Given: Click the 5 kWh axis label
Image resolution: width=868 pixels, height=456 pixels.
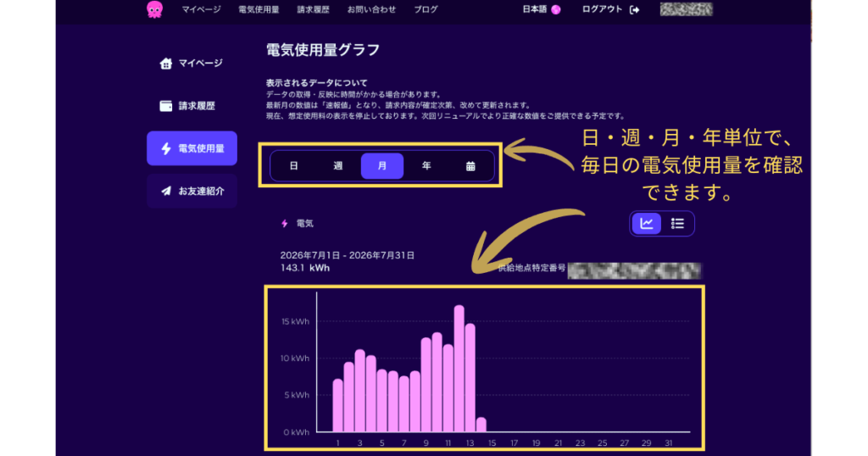Looking at the screenshot, I should point(297,395).
